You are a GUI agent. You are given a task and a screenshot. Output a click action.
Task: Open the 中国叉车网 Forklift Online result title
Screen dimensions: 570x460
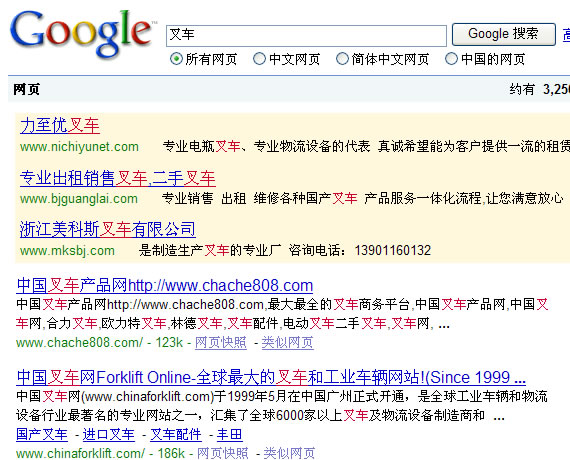click(271, 377)
